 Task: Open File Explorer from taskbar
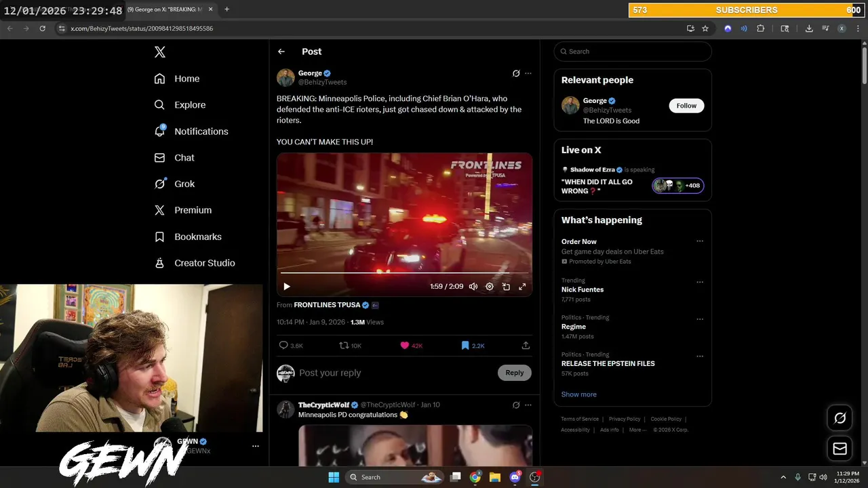pyautogui.click(x=495, y=477)
